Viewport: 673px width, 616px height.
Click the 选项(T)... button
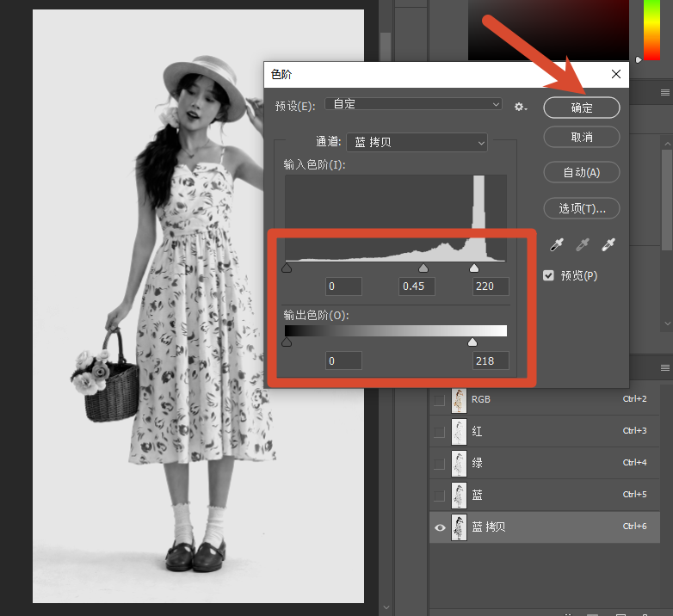(582, 208)
